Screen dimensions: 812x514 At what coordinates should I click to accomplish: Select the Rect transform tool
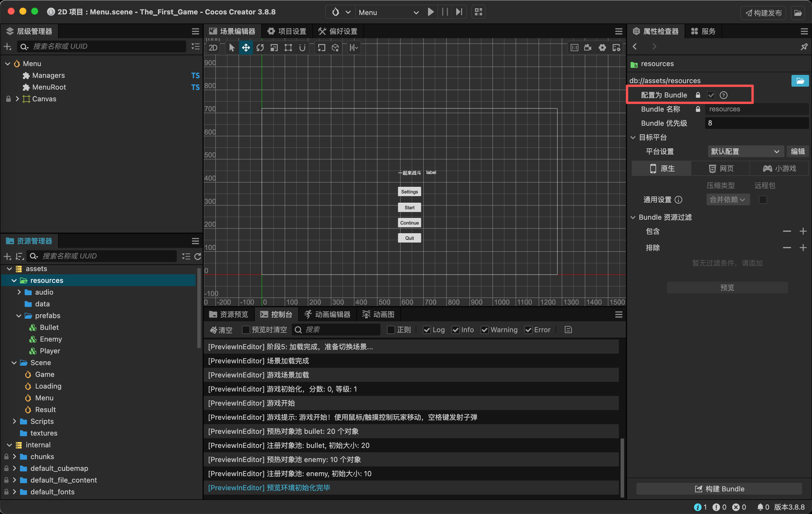(x=288, y=48)
